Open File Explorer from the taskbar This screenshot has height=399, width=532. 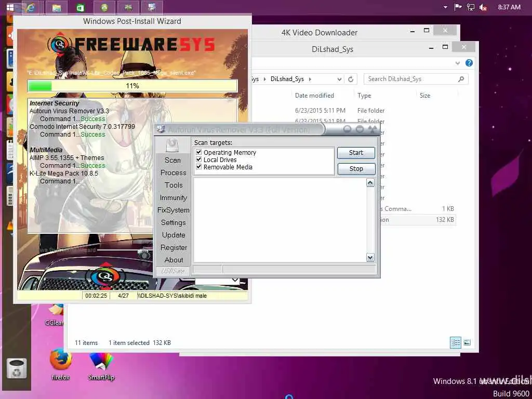coord(56,7)
